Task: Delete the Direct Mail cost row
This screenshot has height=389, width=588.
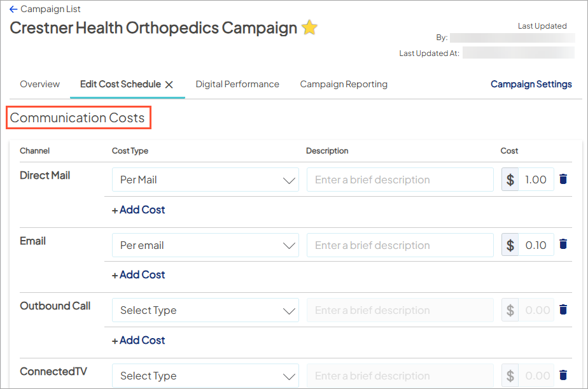Action: tap(563, 180)
